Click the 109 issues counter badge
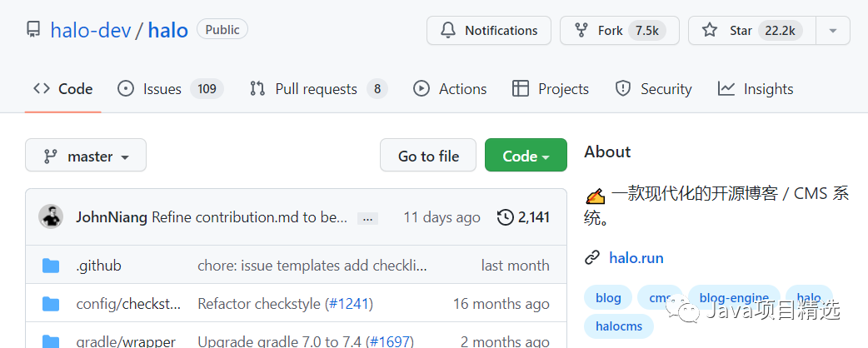The width and height of the screenshot is (868, 348). pos(207,89)
